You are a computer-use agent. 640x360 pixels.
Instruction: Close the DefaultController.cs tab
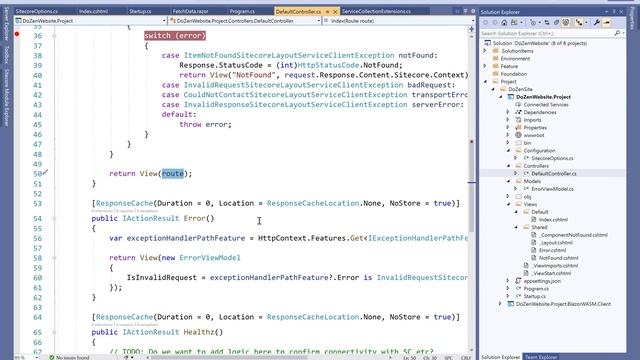tap(335, 12)
